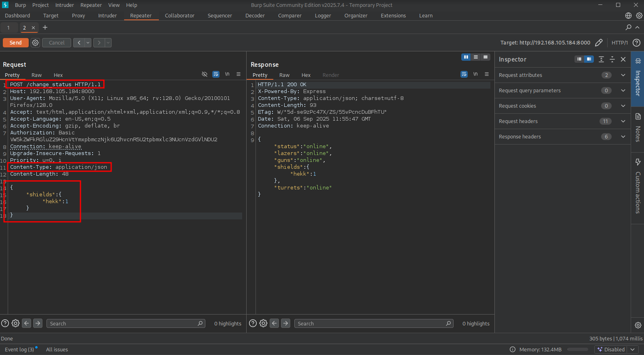Add a new Repeater tab
Screen dimensions: 644x355
45,27
